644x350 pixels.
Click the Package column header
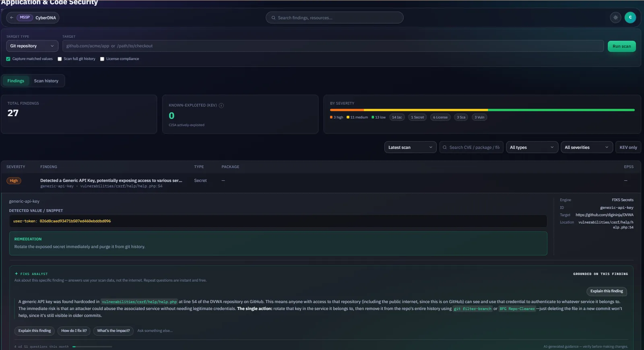click(230, 167)
